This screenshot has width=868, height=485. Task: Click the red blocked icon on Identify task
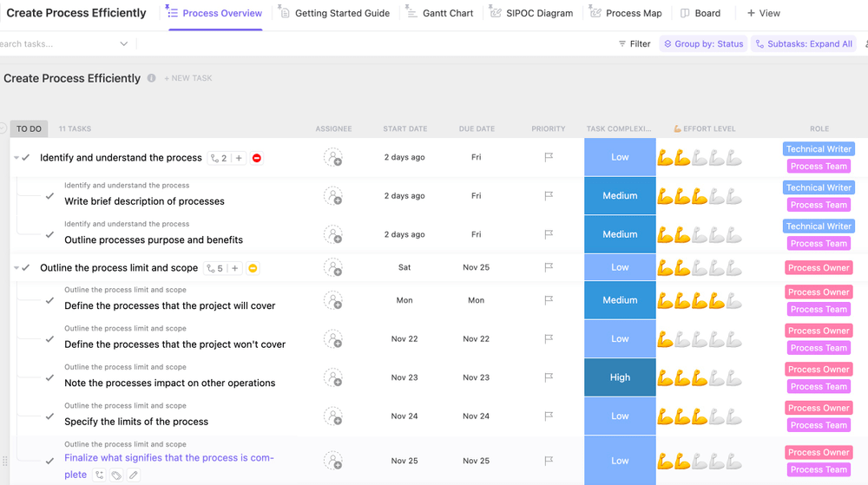tap(257, 158)
